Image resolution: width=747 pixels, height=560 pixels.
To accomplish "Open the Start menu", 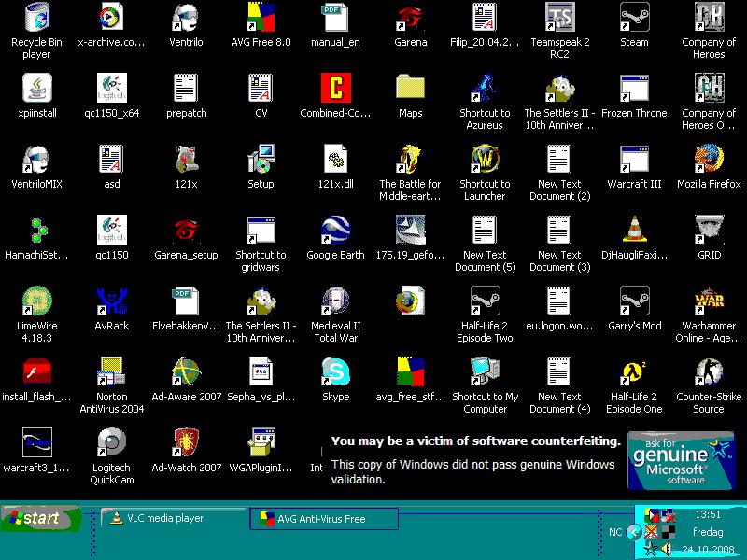I will click(40, 518).
